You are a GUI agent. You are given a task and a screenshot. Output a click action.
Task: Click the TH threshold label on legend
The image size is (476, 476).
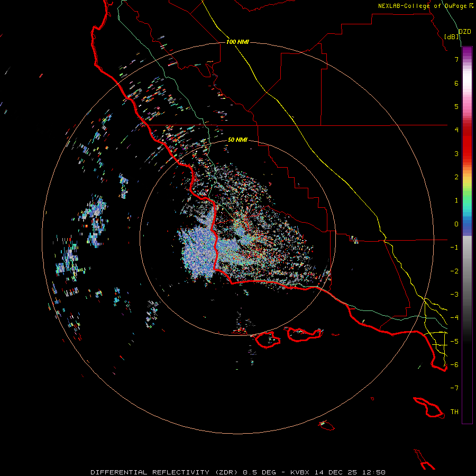[454, 412]
